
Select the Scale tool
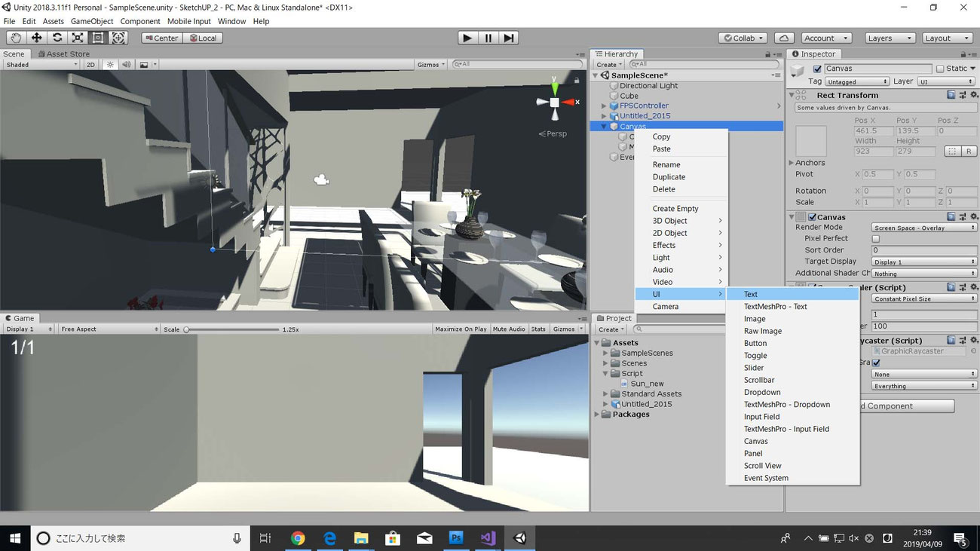pyautogui.click(x=78, y=38)
